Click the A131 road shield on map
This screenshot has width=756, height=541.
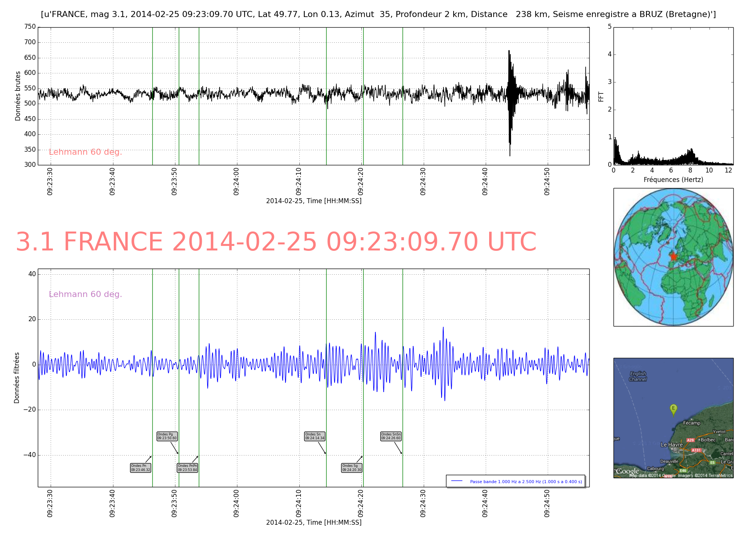click(696, 450)
